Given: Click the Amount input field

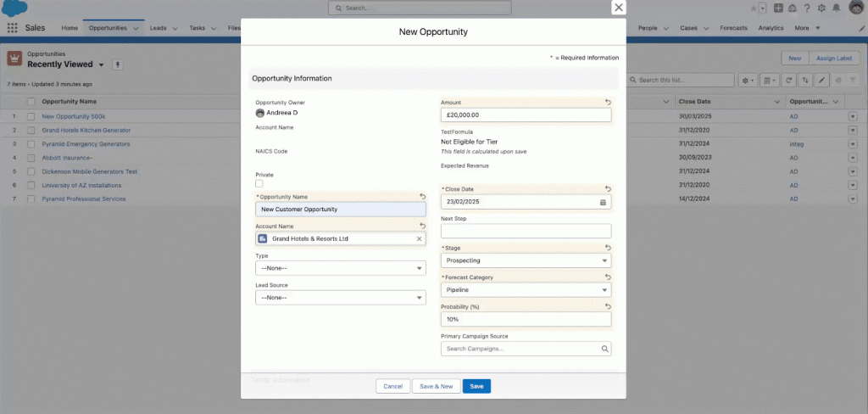Looking at the screenshot, I should coord(526,115).
